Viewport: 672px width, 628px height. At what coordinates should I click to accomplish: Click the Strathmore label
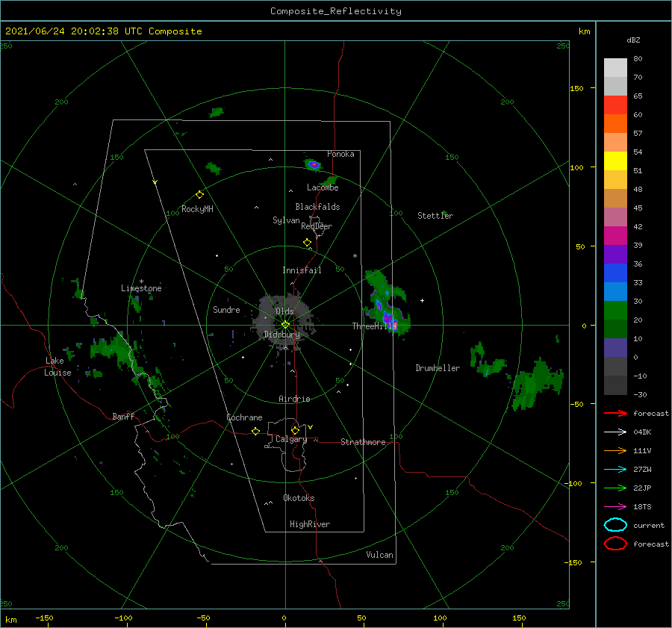click(x=363, y=442)
